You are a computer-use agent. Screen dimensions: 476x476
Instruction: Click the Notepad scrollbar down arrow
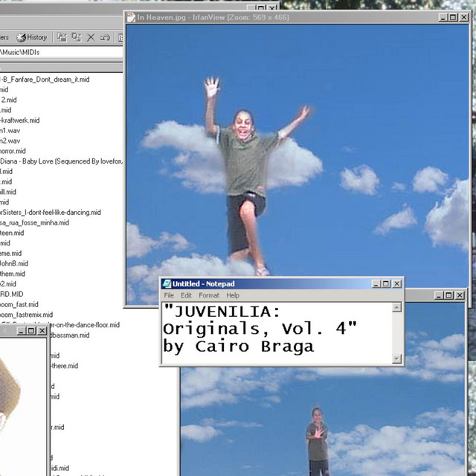[396, 358]
